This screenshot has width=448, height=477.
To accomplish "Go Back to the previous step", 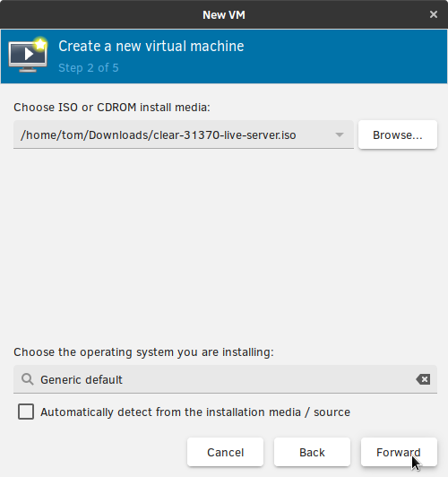I will pyautogui.click(x=312, y=452).
